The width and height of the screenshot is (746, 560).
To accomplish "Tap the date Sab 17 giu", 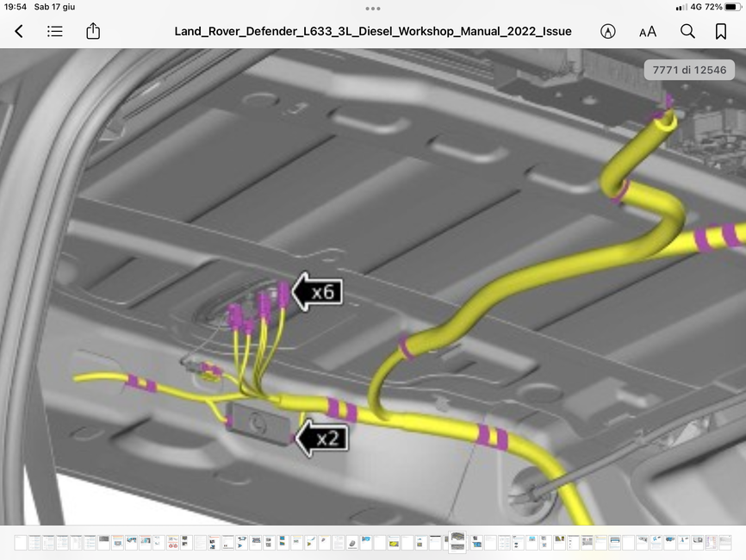I will pyautogui.click(x=55, y=7).
